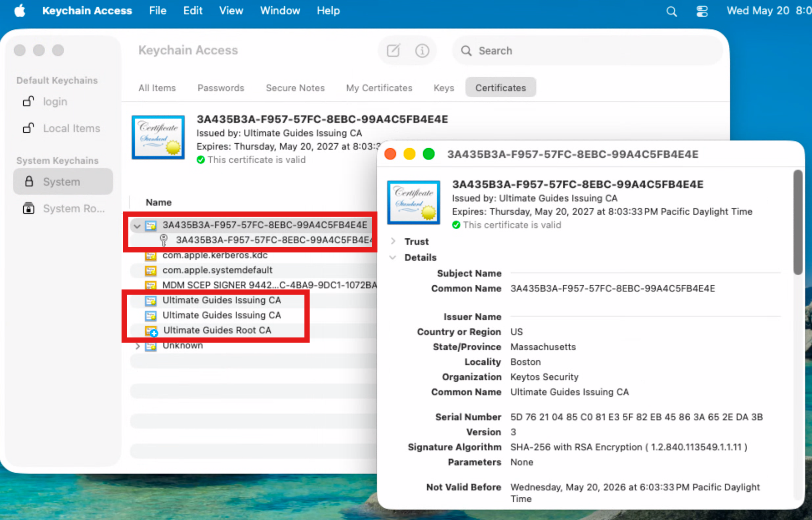The height and width of the screenshot is (520, 812).
Task: Select the Local Items keychain
Action: (63, 128)
